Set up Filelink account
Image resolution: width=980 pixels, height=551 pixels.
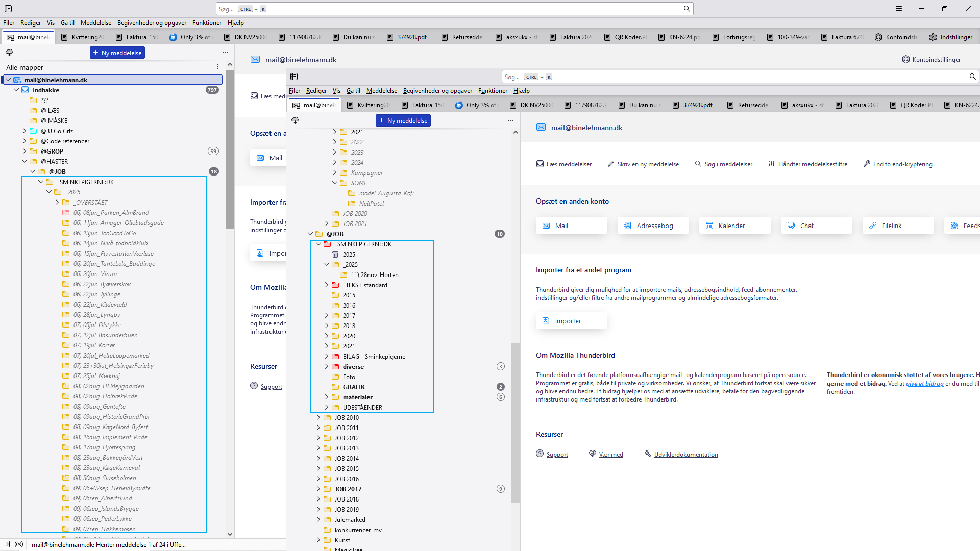(898, 226)
